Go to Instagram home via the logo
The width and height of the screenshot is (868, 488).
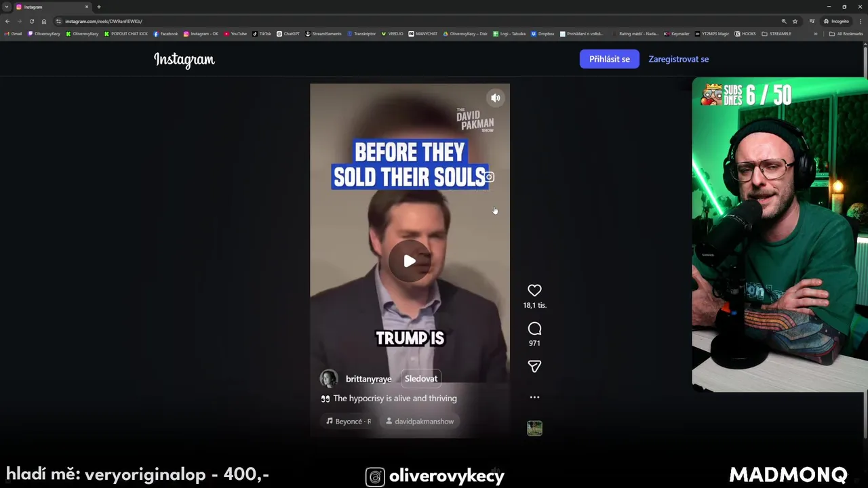[x=184, y=60]
